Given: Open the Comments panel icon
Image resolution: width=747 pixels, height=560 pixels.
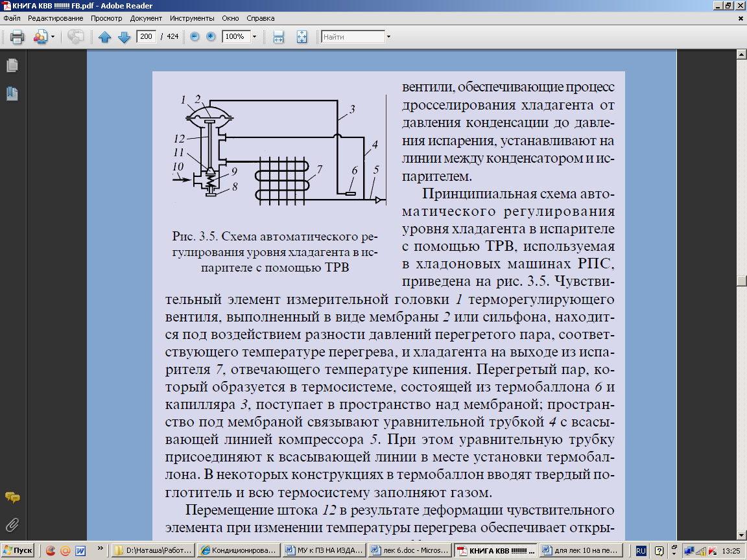Looking at the screenshot, I should [x=12, y=498].
